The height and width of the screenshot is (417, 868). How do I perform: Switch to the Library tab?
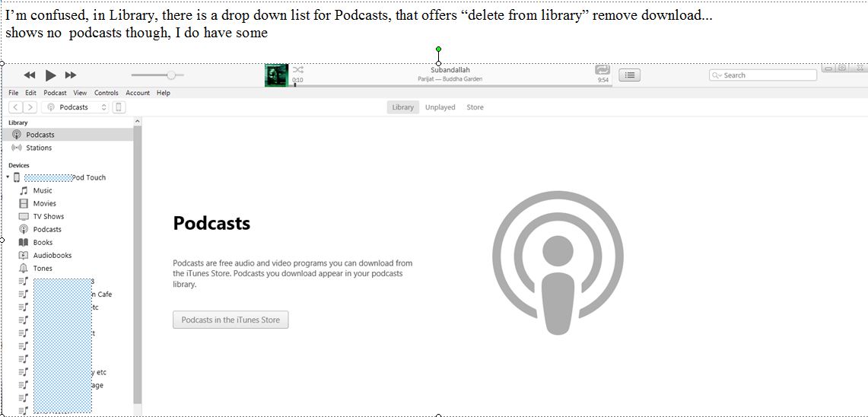click(402, 107)
